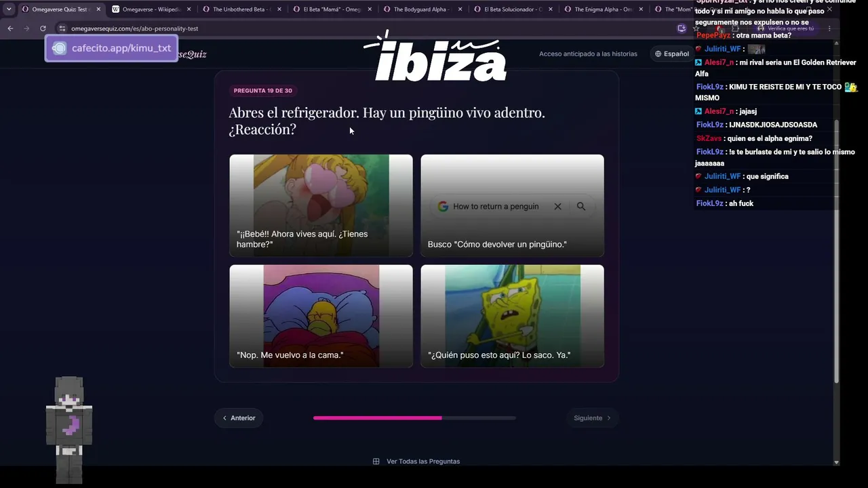Click the Siguiente button
Screen dimensions: 868x488
click(592, 418)
